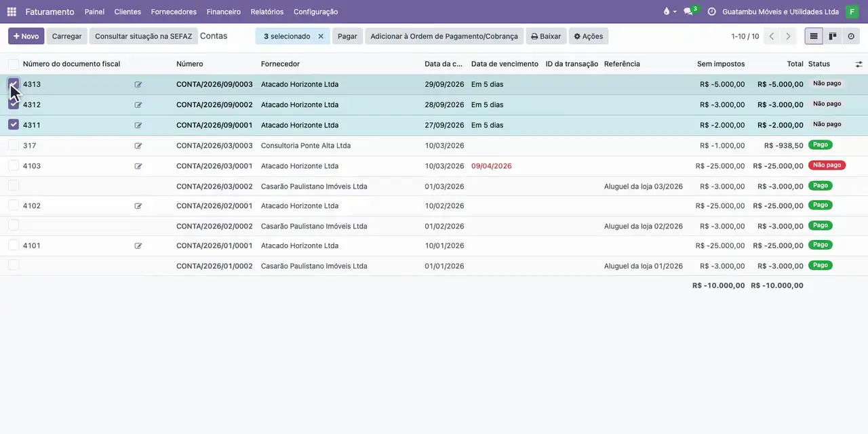
Task: Click the Pago badge in row 317
Action: tap(821, 144)
